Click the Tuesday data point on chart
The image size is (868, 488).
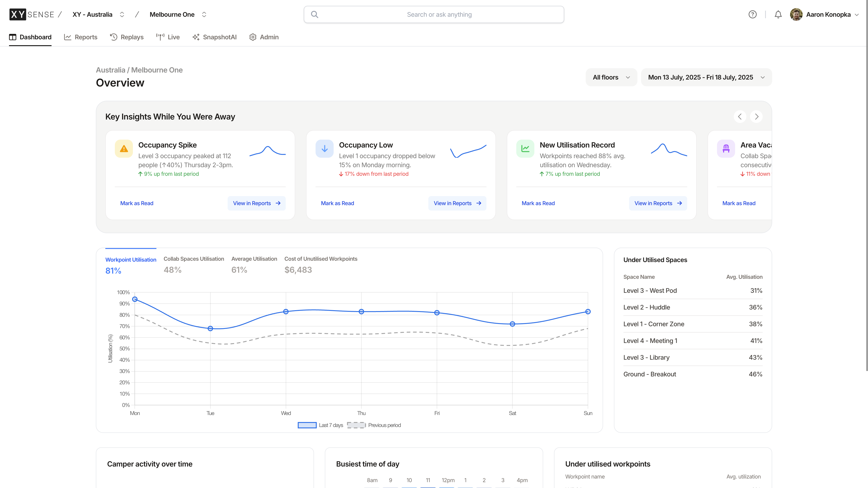click(210, 328)
